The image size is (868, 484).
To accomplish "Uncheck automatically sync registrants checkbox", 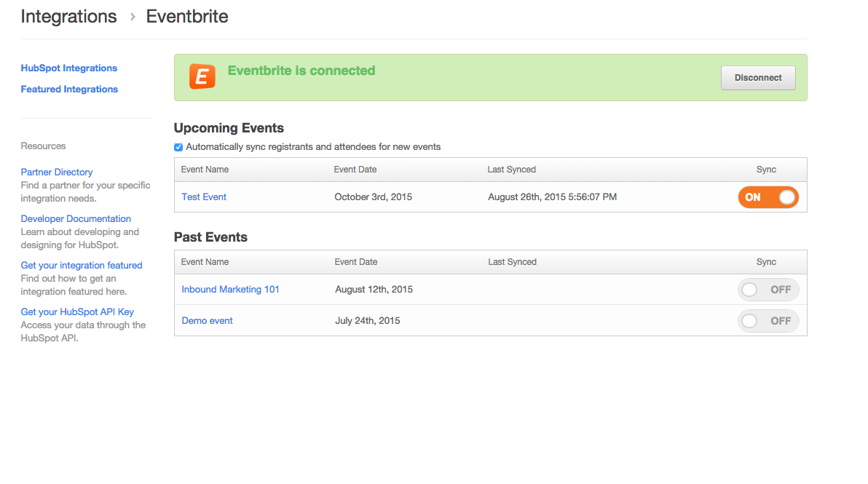I will (178, 147).
